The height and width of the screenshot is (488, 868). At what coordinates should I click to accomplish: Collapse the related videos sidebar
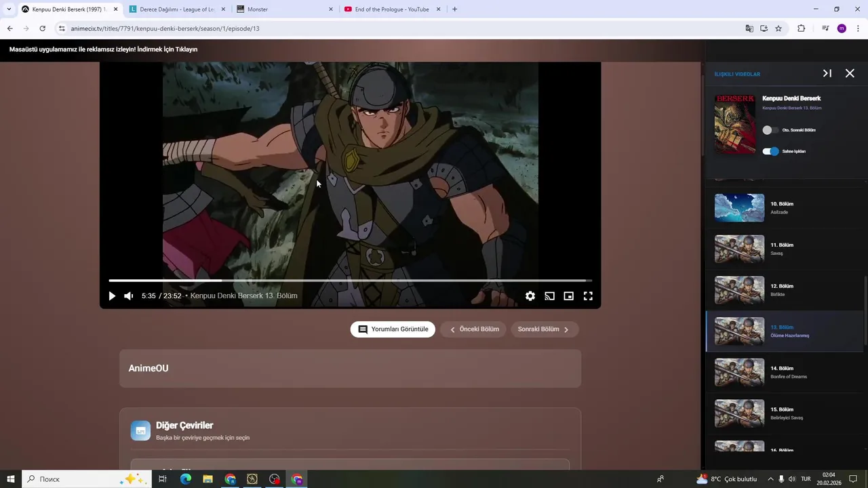point(827,73)
